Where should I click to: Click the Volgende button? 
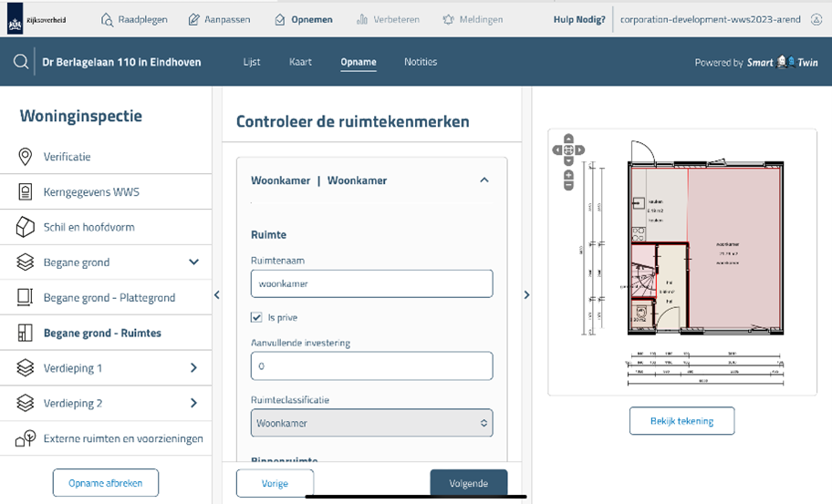468,483
